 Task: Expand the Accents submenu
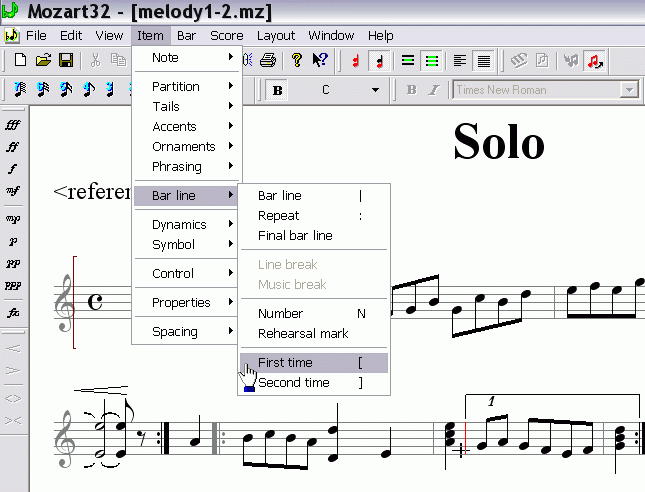(186, 126)
